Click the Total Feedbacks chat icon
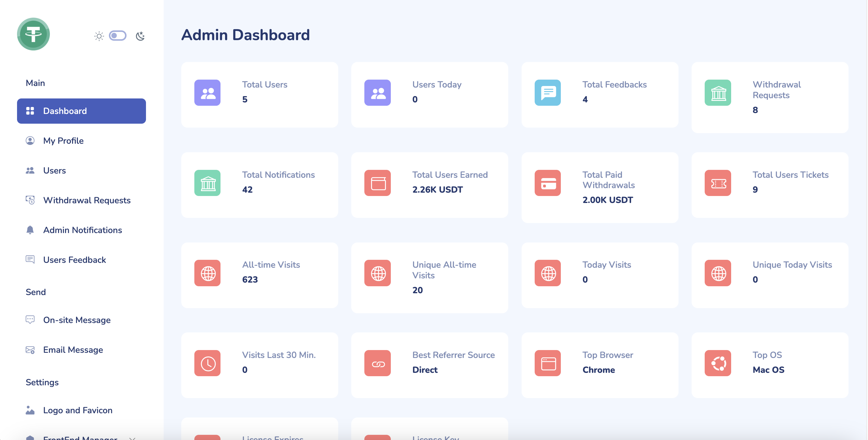 click(547, 93)
